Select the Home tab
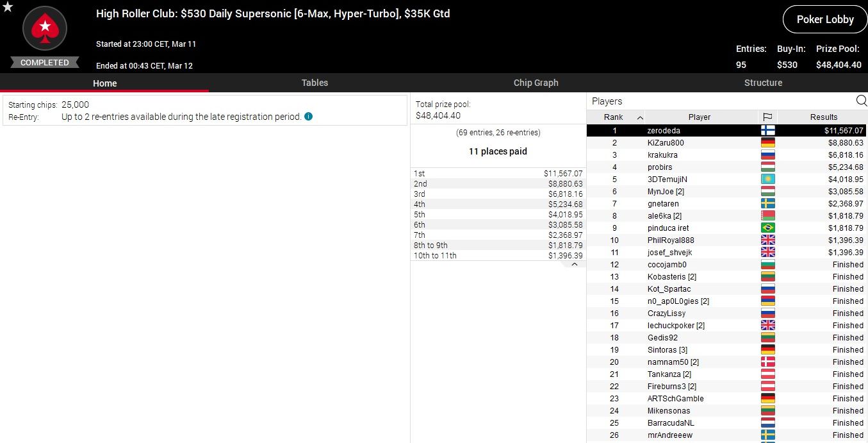Viewport: 868px width, 443px height. coord(104,83)
